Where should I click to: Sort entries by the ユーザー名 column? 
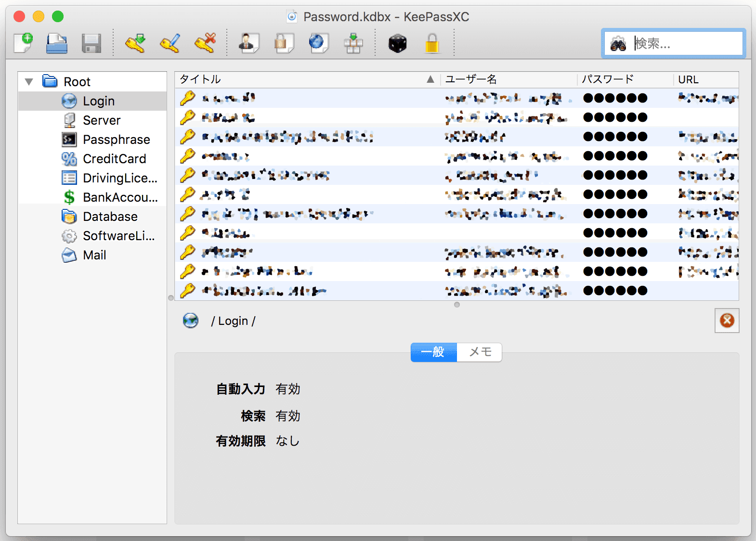click(508, 79)
